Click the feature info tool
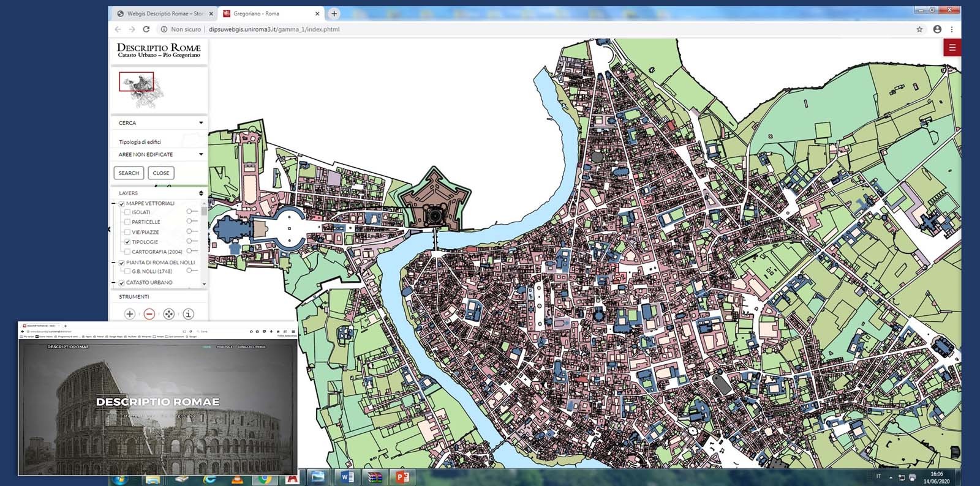 click(188, 314)
